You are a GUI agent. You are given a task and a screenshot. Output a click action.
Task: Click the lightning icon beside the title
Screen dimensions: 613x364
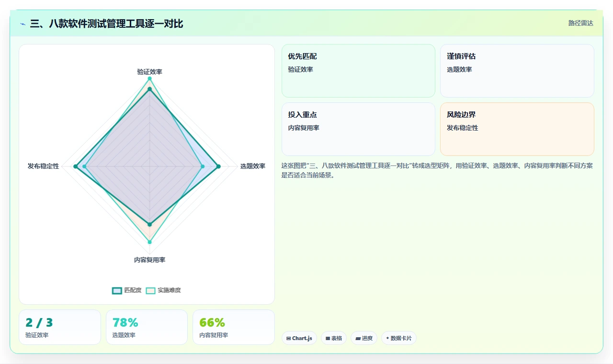point(23,24)
